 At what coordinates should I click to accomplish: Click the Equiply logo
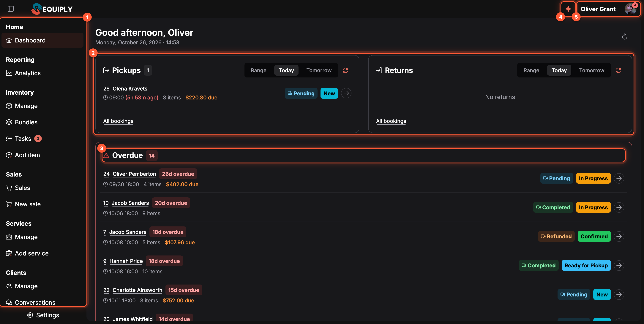tap(52, 9)
